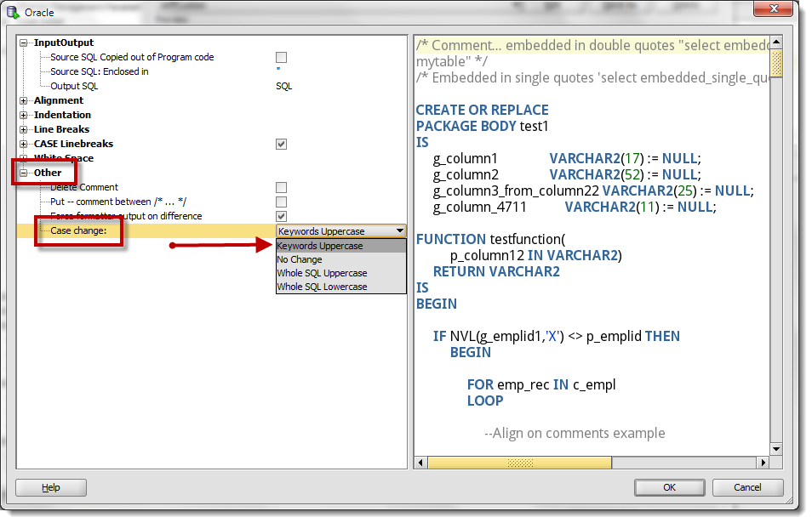This screenshot has height=523, width=812.
Task: Click the vertical scrollbar thumb in preview
Action: (x=776, y=63)
